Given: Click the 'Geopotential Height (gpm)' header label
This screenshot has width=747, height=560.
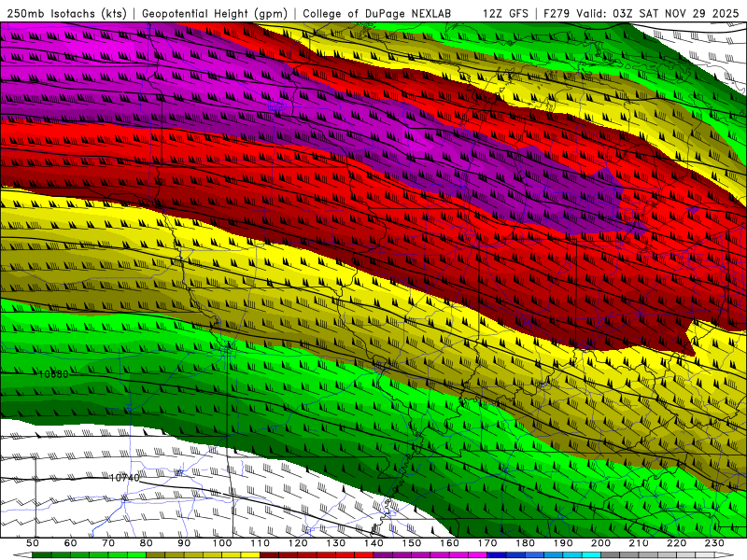Looking at the screenshot, I should (x=215, y=13).
